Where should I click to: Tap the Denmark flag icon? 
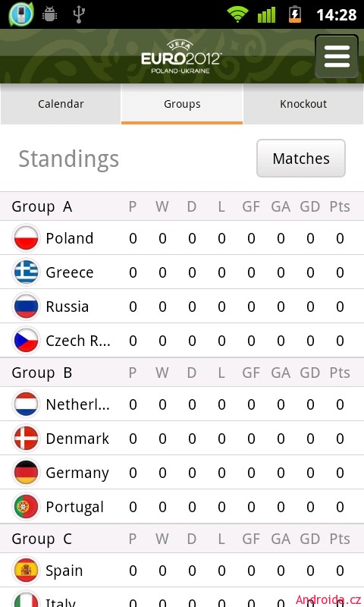[x=26, y=439]
